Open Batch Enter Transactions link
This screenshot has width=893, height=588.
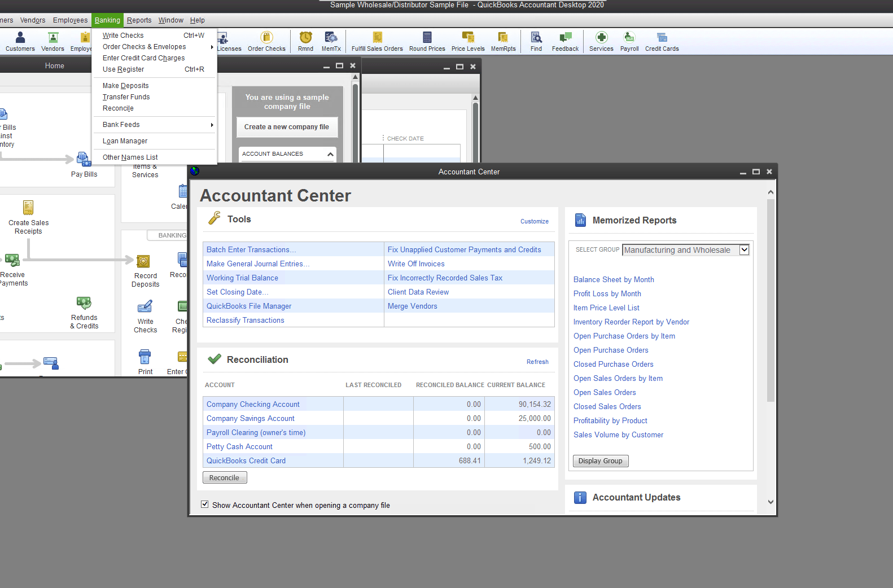pos(251,249)
